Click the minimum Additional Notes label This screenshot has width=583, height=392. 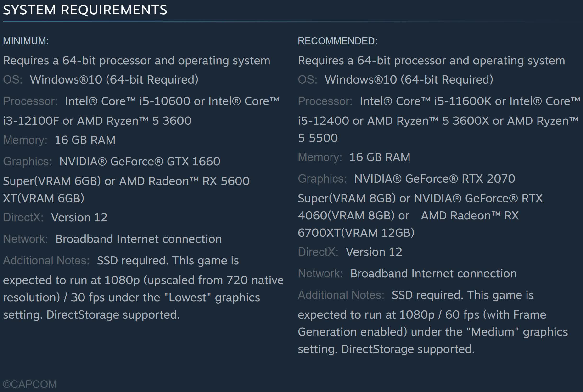46,261
